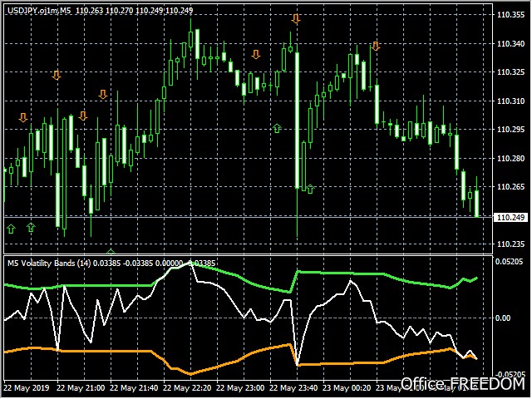This screenshot has width=532, height=399.
Task: Select the topmost orange sell arrow near 110.355
Action: 296,19
